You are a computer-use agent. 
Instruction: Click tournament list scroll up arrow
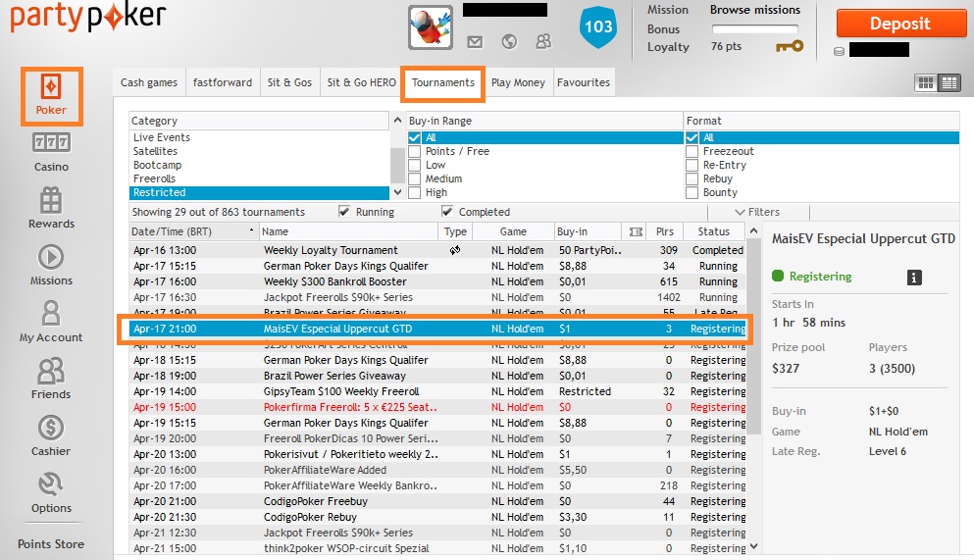(753, 230)
